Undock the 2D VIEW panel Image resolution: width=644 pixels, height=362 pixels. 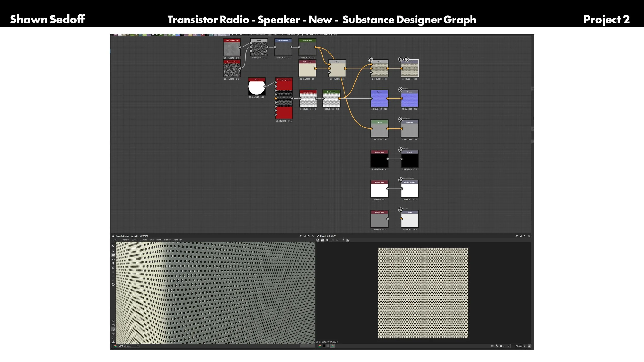click(521, 236)
